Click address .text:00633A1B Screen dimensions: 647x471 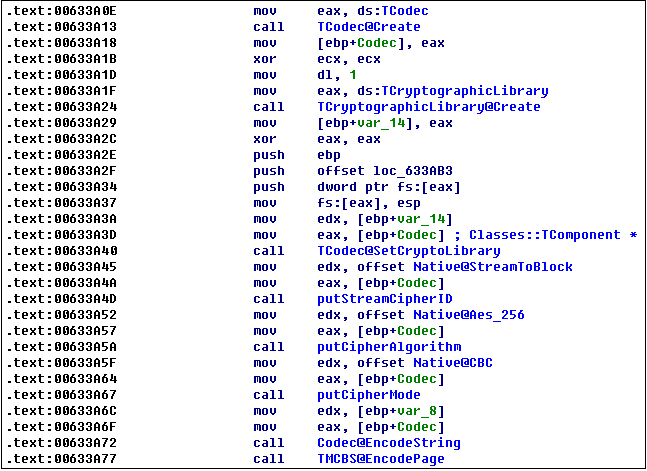click(x=62, y=59)
